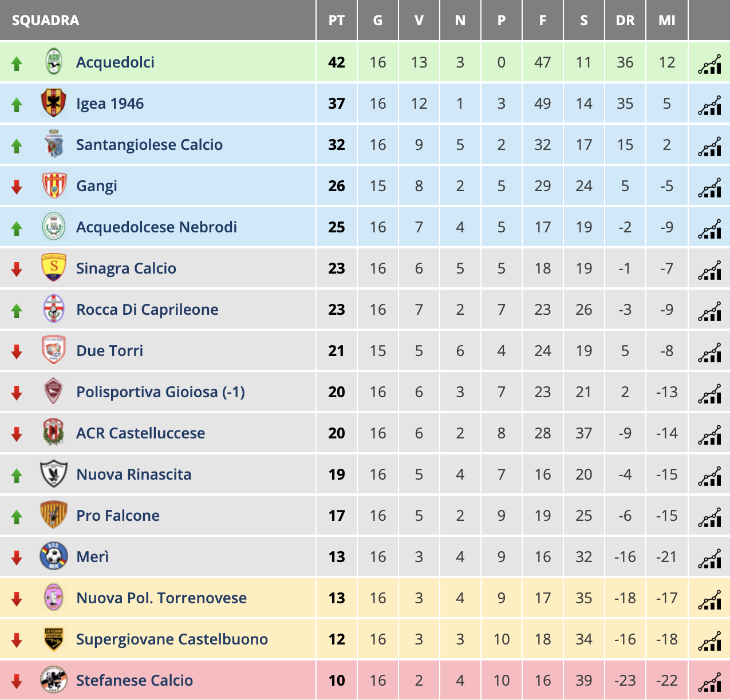
Task: Click the Nuova Pol. Torrenovese pink crest
Action: coord(54,598)
